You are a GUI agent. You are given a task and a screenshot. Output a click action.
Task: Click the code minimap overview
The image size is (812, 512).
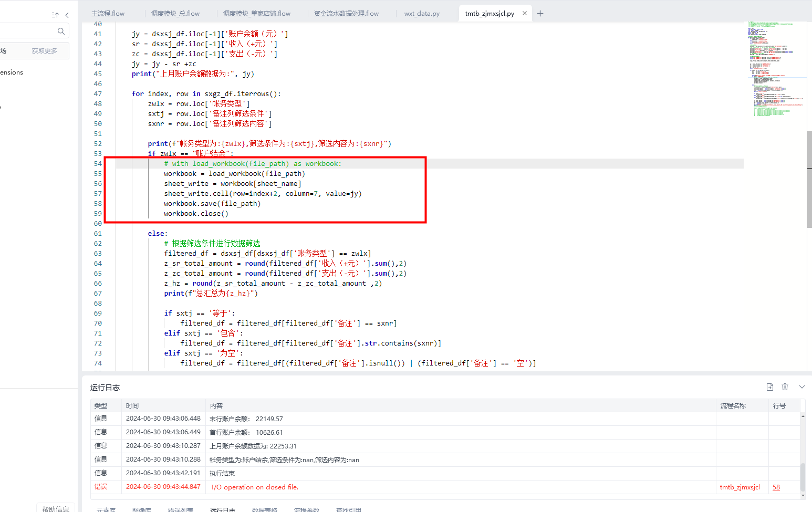pos(776,68)
